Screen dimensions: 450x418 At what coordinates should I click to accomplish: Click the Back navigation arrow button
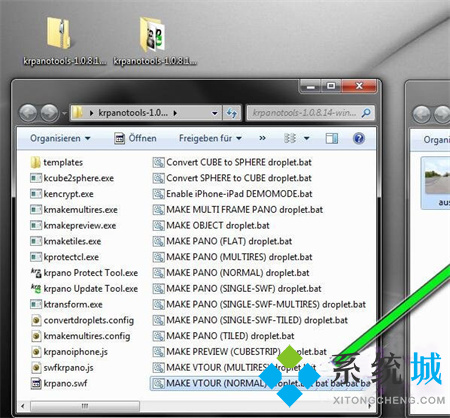pos(28,113)
